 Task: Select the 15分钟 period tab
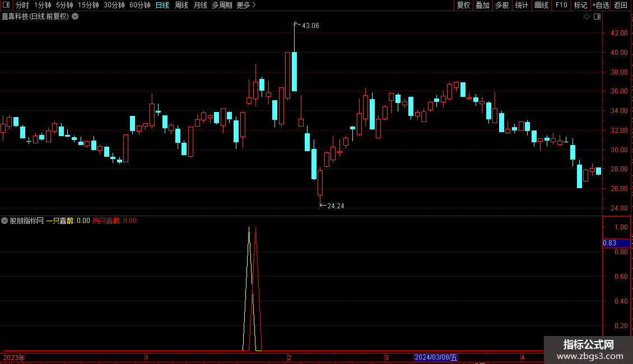pyautogui.click(x=88, y=5)
